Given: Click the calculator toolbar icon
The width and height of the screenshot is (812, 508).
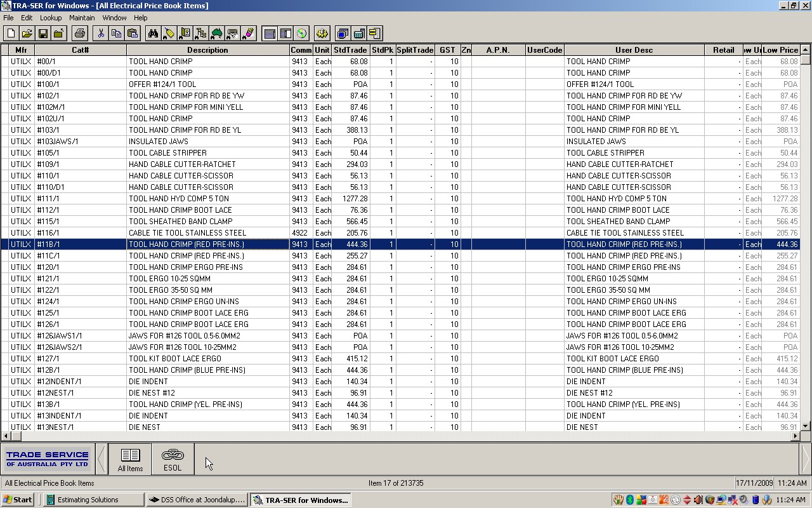Looking at the screenshot, I should pos(359,34).
